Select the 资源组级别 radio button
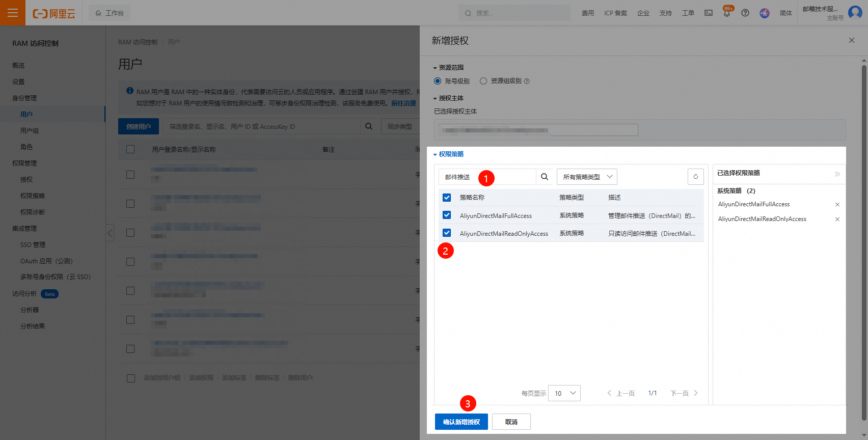Image resolution: width=868 pixels, height=440 pixels. (483, 81)
